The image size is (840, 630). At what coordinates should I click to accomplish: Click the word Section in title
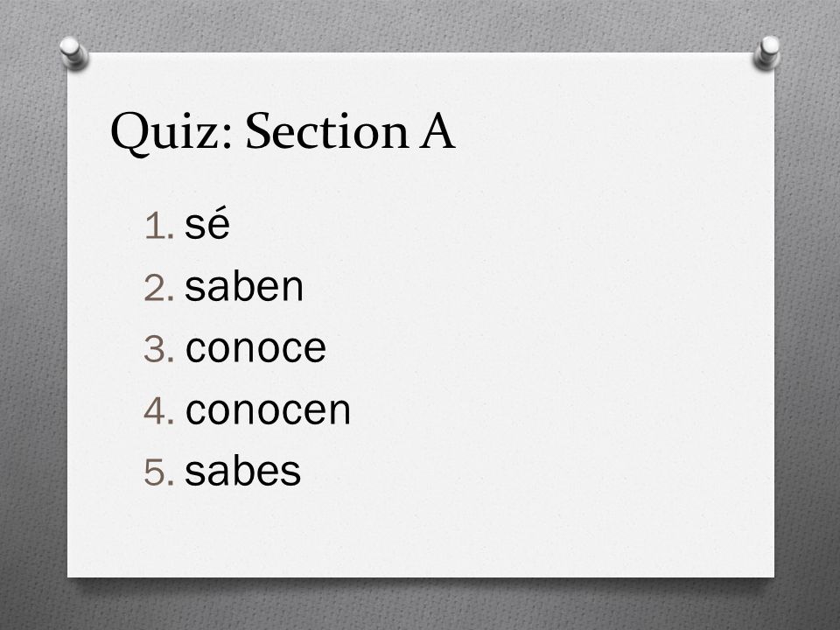click(x=326, y=131)
